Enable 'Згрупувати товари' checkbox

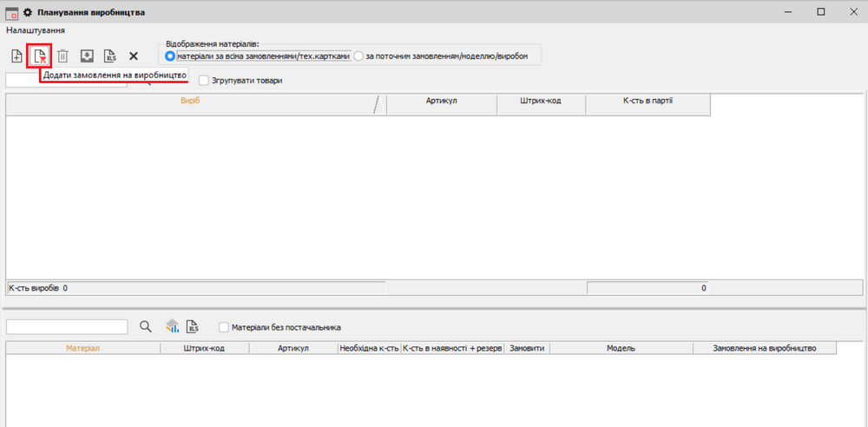[205, 81]
